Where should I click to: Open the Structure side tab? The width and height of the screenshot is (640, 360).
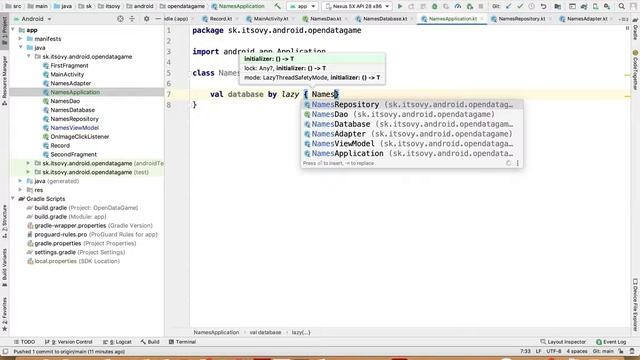[4, 222]
